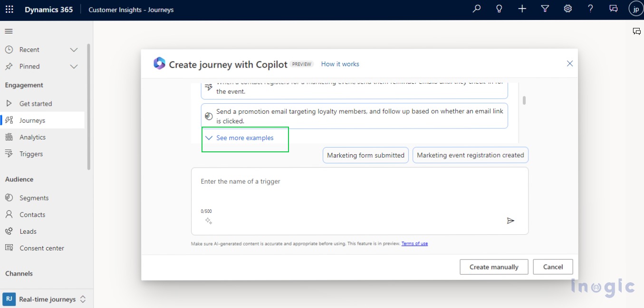Open the advanced find funnel icon
644x308 pixels.
[545, 9]
